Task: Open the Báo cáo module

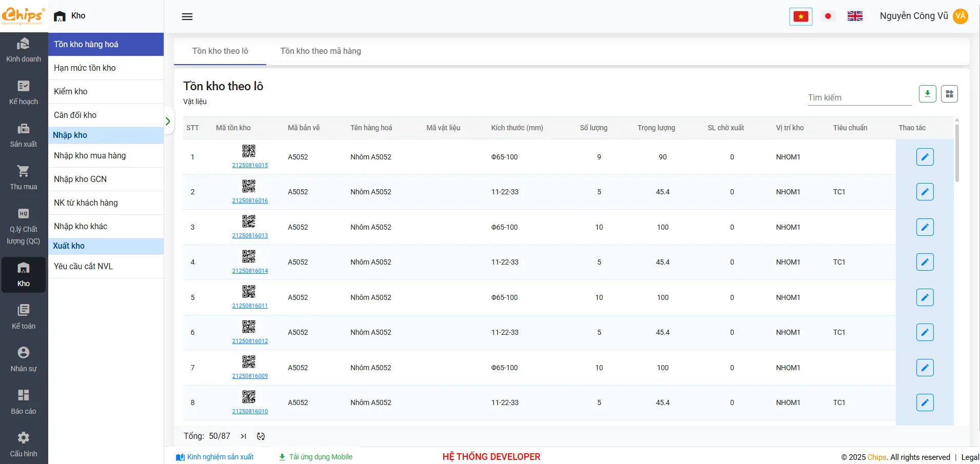Action: click(24, 402)
